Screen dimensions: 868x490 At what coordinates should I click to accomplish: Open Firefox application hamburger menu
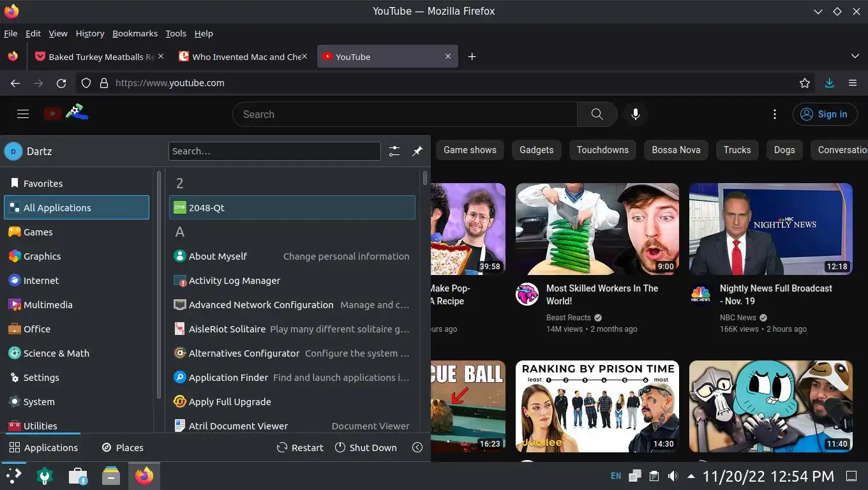[853, 83]
